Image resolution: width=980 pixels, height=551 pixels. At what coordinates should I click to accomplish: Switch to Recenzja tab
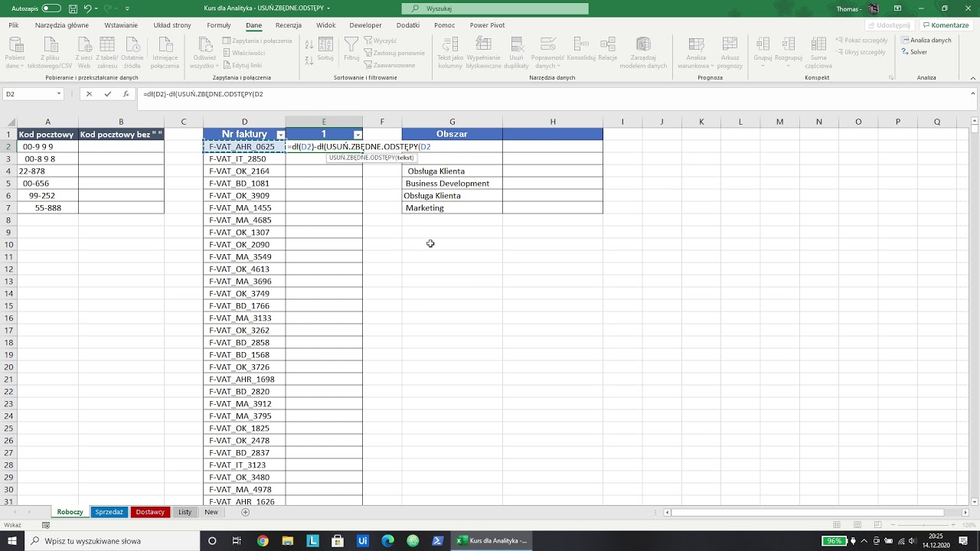(x=289, y=25)
